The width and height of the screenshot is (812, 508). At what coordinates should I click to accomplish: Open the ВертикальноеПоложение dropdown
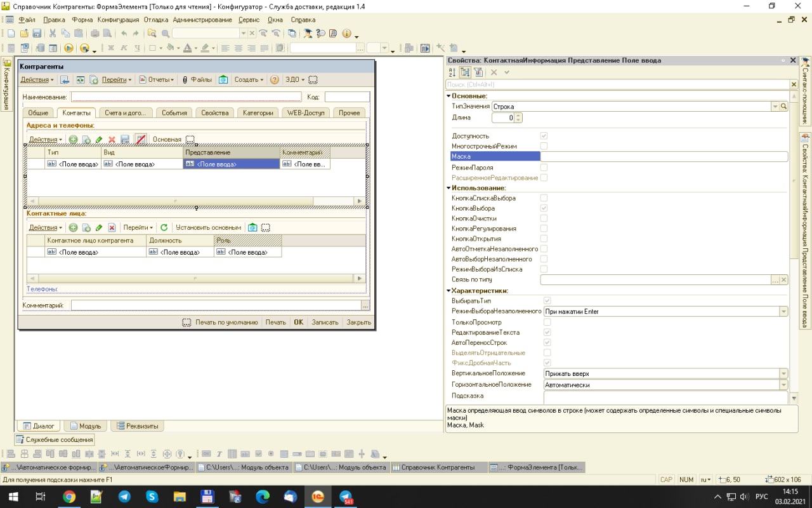tap(783, 373)
